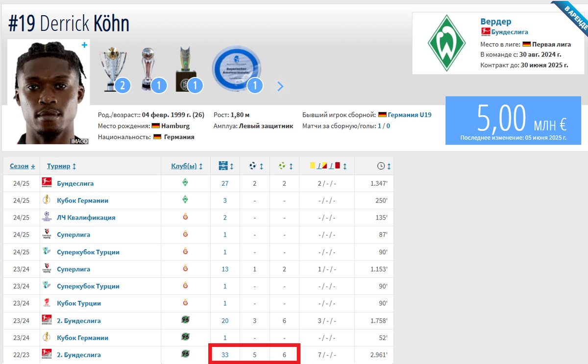Click the plus icon on player photo

[x=84, y=45]
